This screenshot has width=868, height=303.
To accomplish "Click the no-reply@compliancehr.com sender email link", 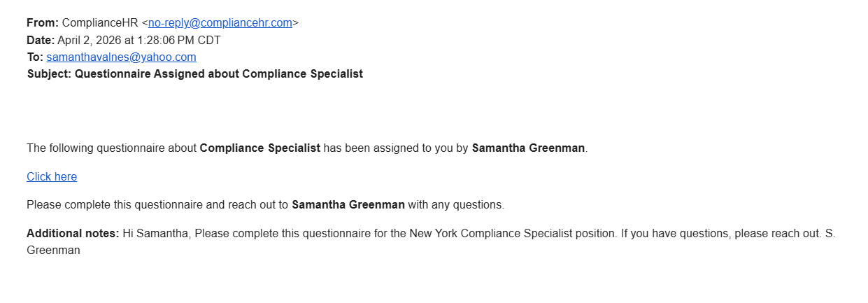I will (220, 22).
